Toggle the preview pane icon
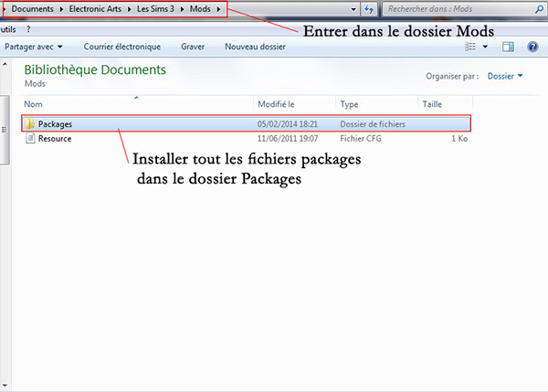548x392 pixels. (x=508, y=46)
